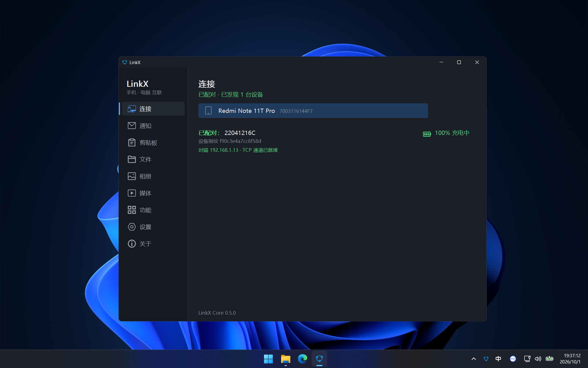Select the 文件 sidebar label
Viewport: 588px width, 368px height.
tap(145, 159)
